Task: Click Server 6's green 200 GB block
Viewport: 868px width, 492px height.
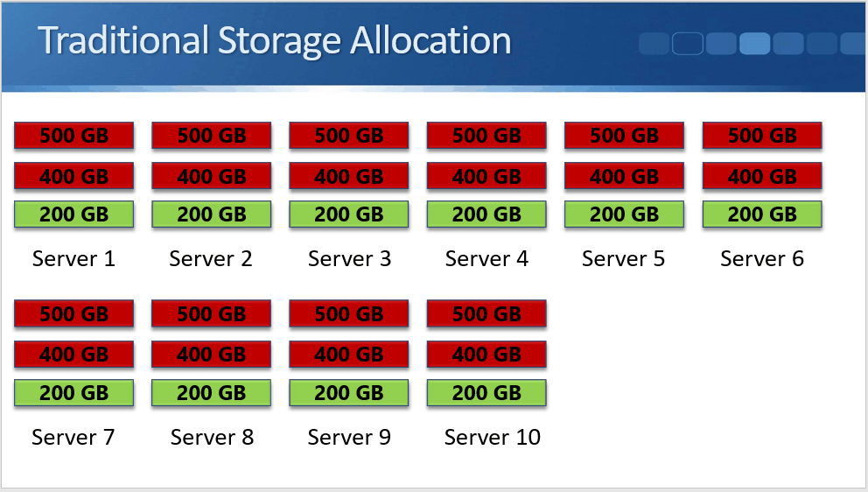Action: [x=762, y=214]
